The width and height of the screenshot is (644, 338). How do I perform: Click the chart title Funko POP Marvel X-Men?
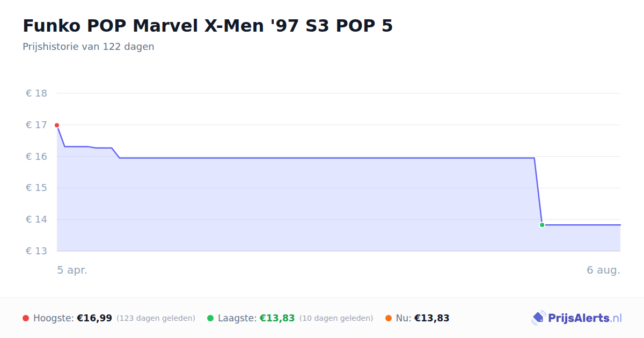(x=208, y=26)
